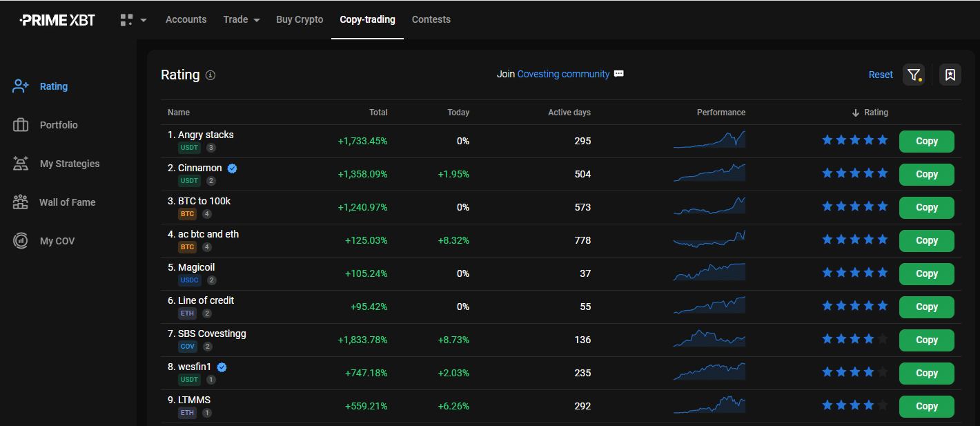The image size is (980, 426).
Task: Click the verified badge next to wesfin1
Action: click(x=221, y=367)
